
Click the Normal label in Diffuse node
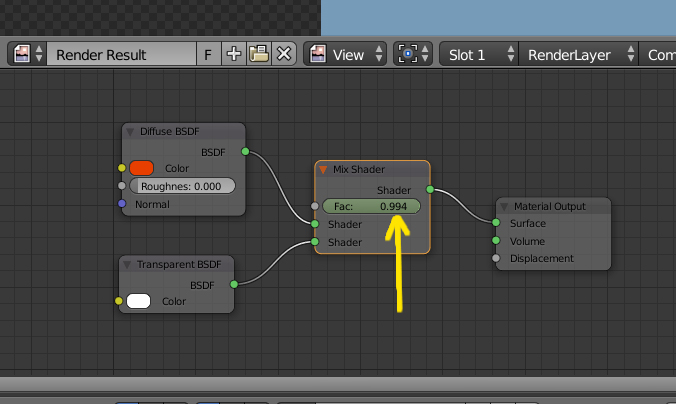(x=152, y=204)
